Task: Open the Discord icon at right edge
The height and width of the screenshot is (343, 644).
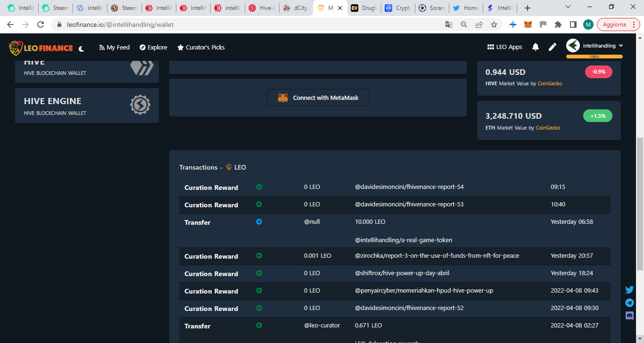Action: [x=629, y=316]
